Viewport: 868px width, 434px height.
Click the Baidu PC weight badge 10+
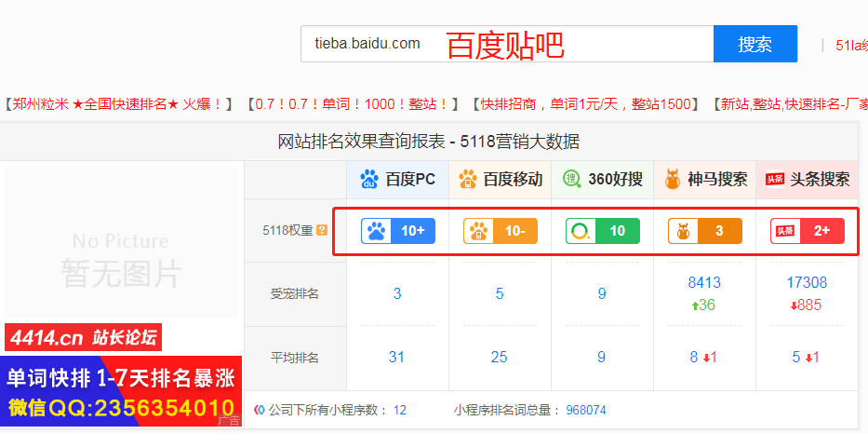398,231
